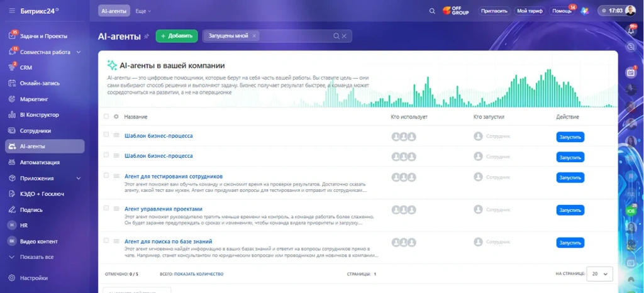Click user avatar in the top right
644x293 pixels.
(x=630, y=11)
